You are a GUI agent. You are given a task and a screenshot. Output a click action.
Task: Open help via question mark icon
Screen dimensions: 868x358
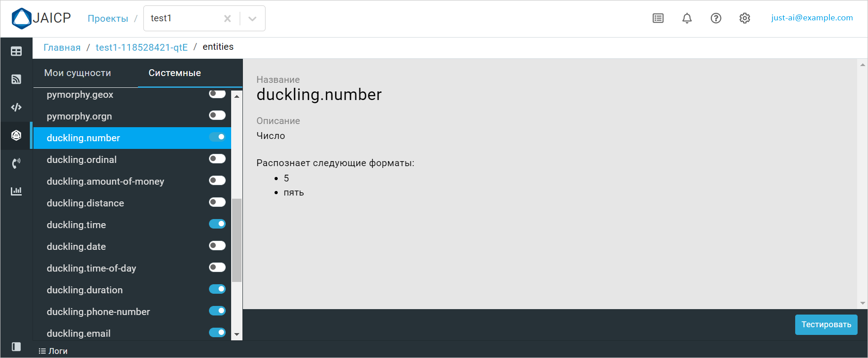716,18
